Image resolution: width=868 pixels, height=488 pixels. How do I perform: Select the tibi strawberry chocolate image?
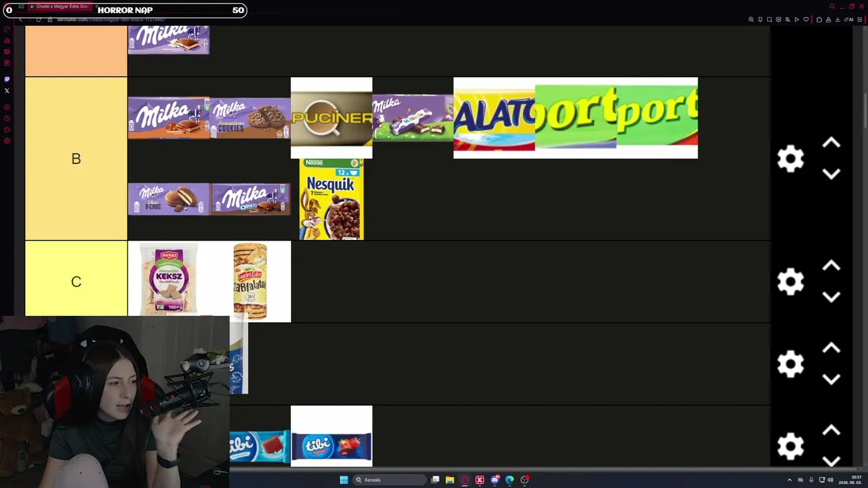pyautogui.click(x=332, y=436)
